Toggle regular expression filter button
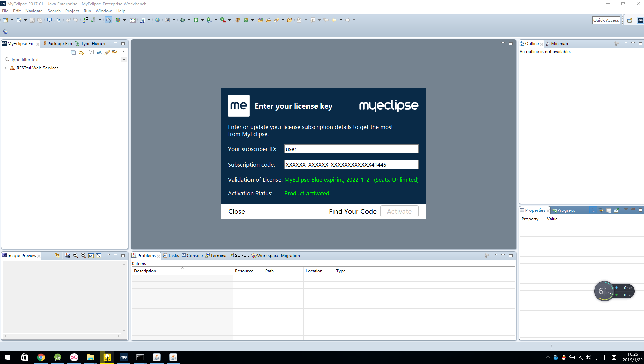Screen dimensions: 644x364 91,52
